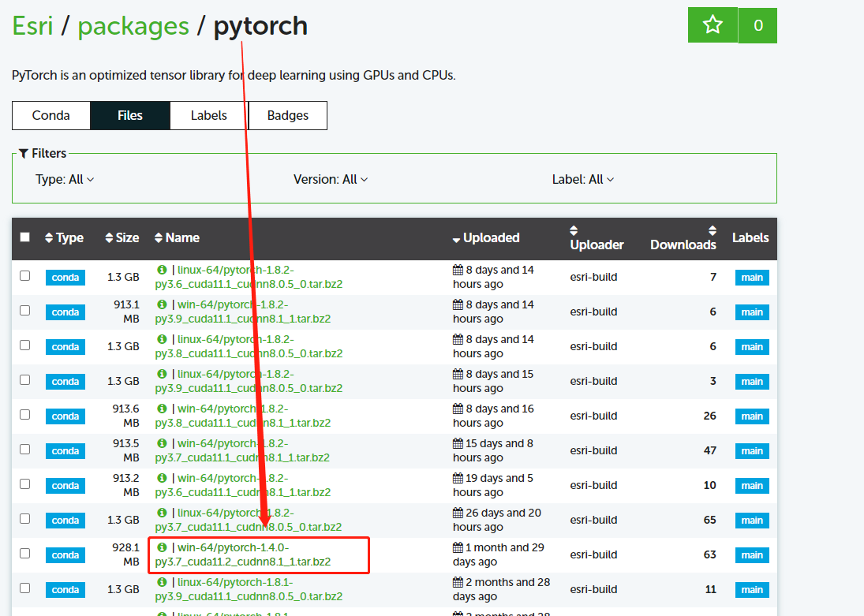Check the win-64 py3.6 pytorch-1.8.2 row checkbox
This screenshot has height=616, width=864.
click(x=24, y=483)
